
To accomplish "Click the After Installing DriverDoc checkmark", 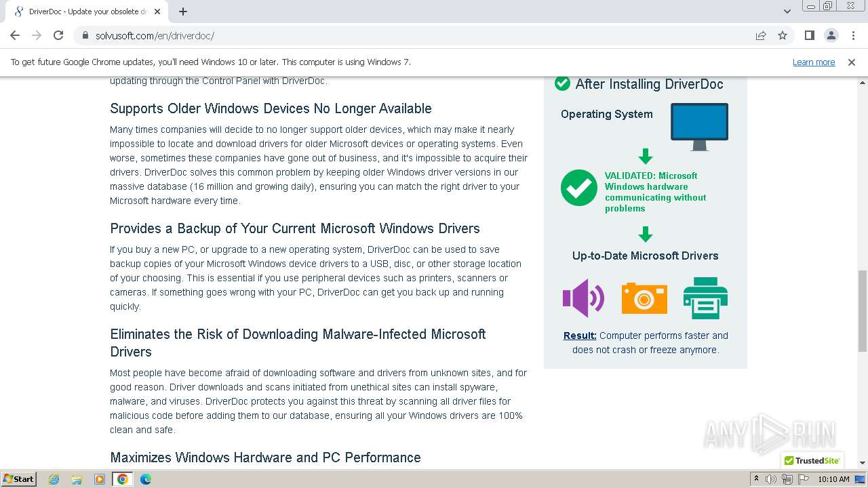I will point(562,83).
